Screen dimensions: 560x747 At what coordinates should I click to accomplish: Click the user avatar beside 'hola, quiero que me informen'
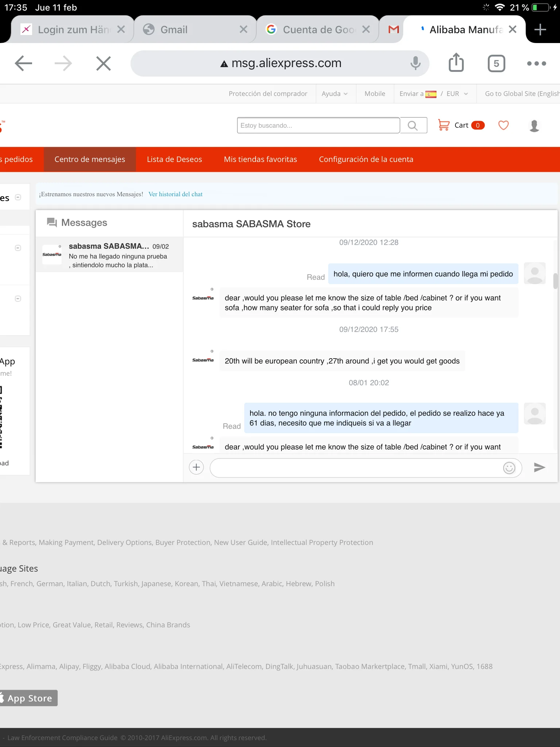(534, 273)
